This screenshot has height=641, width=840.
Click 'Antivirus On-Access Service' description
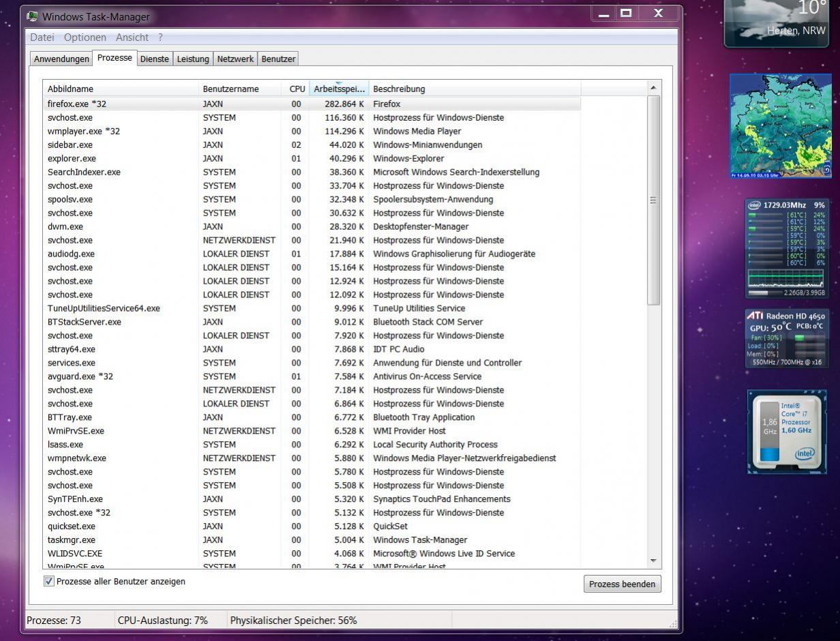[x=427, y=376]
